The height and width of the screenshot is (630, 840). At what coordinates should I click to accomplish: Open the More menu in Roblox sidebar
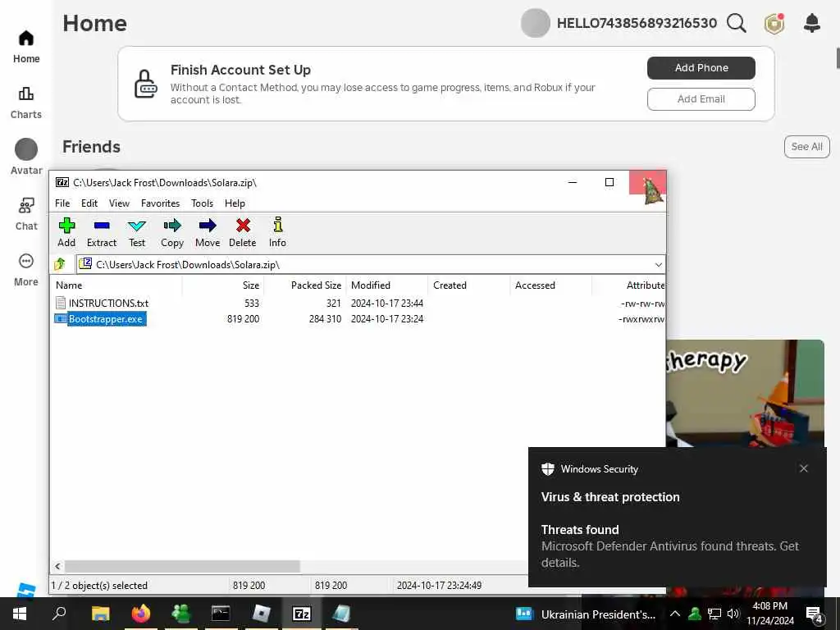[x=25, y=270]
